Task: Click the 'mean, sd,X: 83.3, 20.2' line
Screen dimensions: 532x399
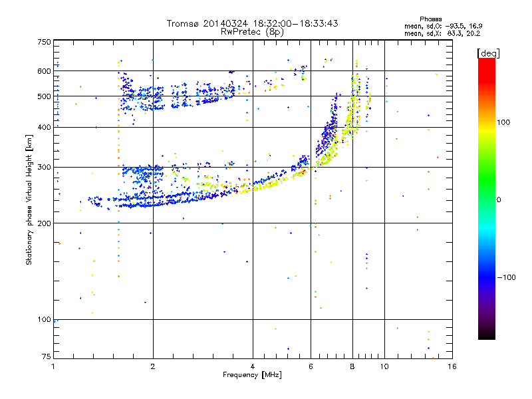Action: (442, 33)
